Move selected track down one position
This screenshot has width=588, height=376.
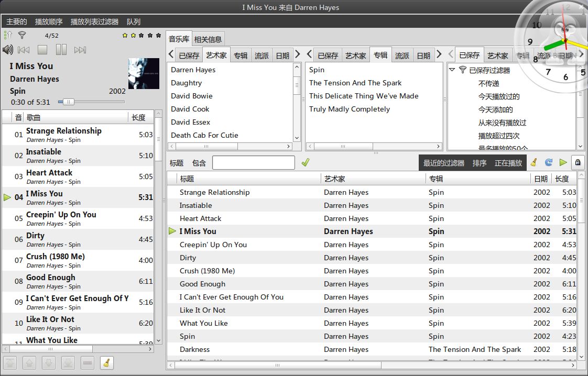pyautogui.click(x=49, y=363)
